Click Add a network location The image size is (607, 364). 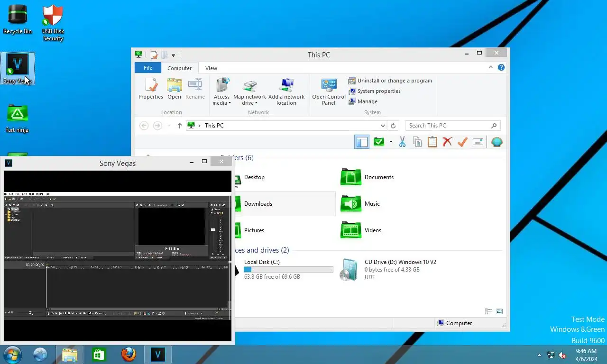point(286,92)
